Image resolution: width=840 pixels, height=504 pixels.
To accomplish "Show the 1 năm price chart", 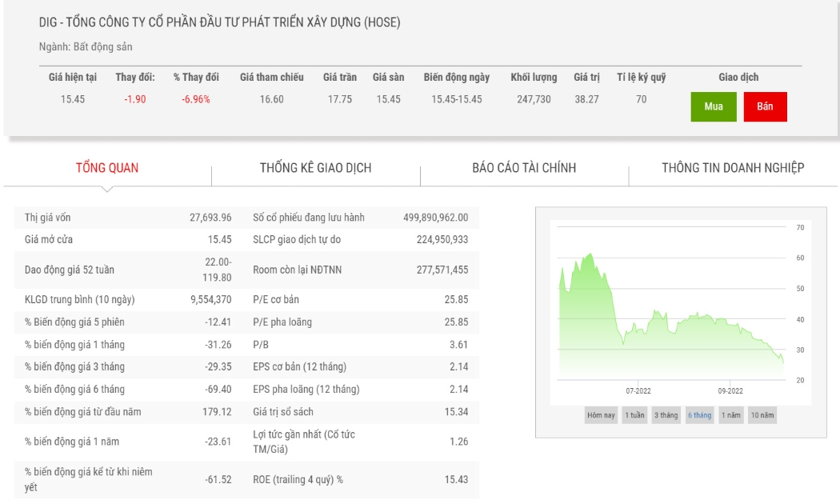I will pos(730,415).
